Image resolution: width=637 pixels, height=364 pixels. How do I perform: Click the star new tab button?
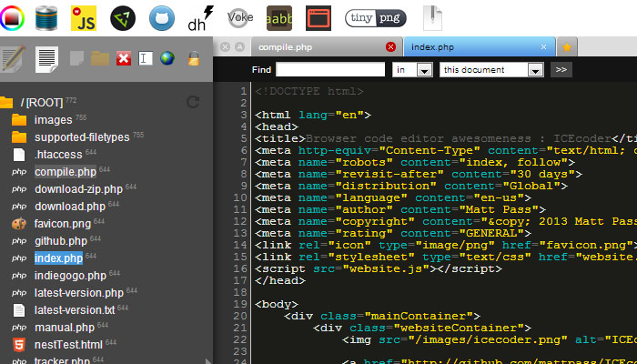coord(567,46)
